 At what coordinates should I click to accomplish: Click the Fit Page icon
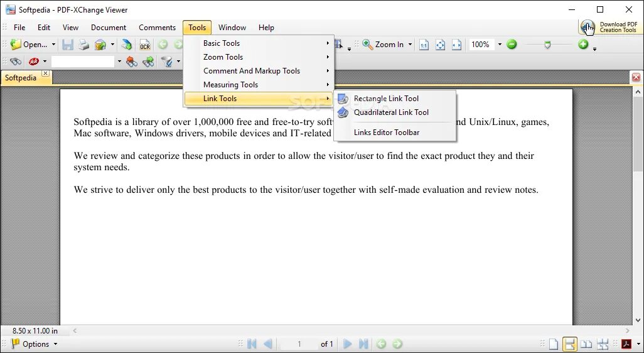(x=440, y=45)
